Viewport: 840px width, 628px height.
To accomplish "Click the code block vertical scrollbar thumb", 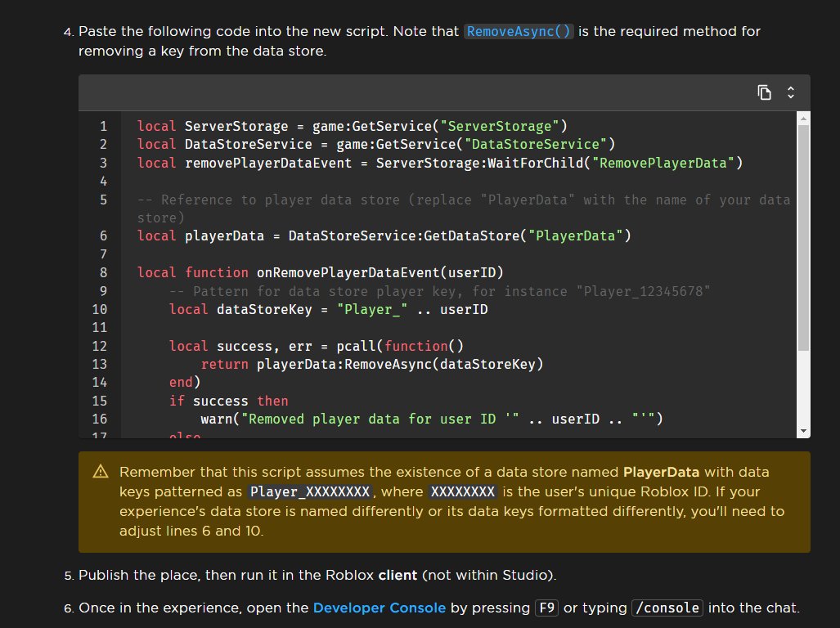I will point(803,238).
